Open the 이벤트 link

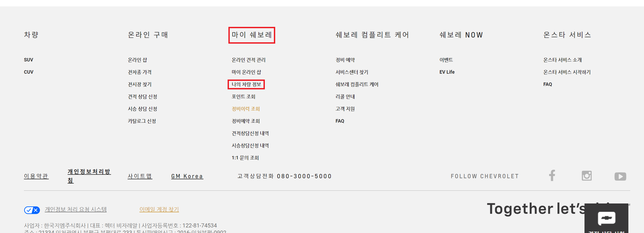pos(446,60)
